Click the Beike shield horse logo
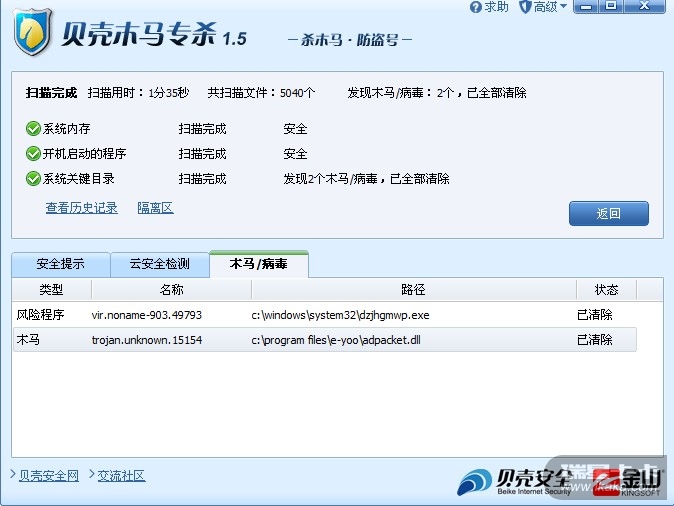Screen dimensions: 674x506 [32, 32]
